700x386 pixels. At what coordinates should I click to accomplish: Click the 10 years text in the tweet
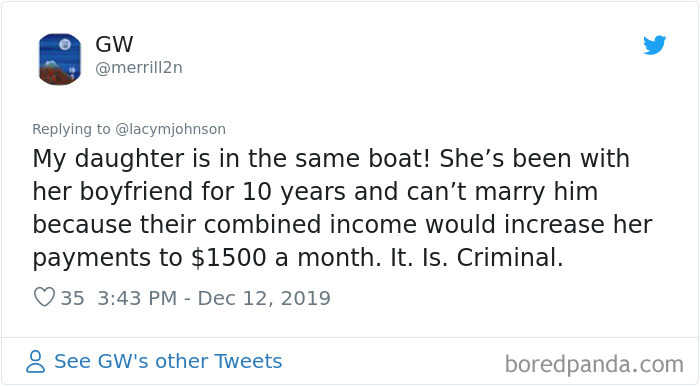pyautogui.click(x=294, y=192)
